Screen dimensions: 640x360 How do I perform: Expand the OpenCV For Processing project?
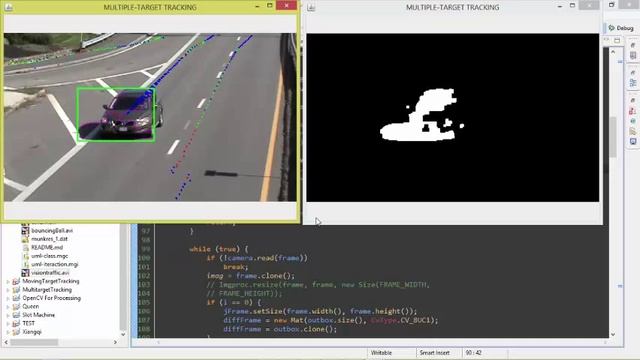click(x=8, y=298)
